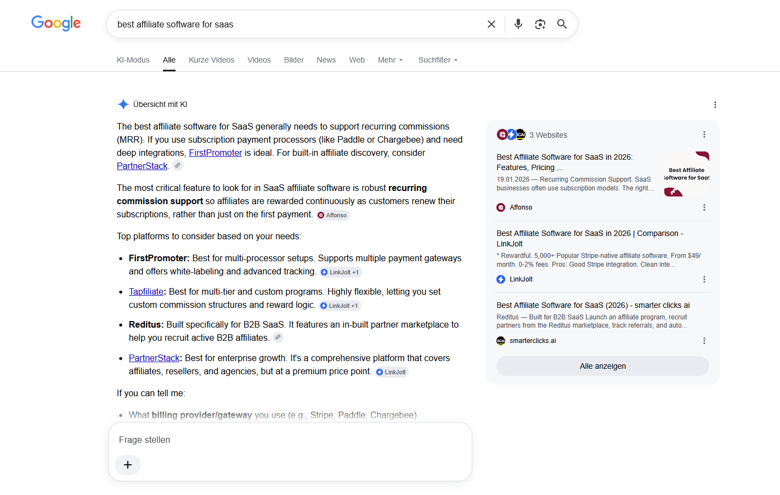Expand the Suchfilter dropdown
Viewport: 780px width, 495px height.
438,60
